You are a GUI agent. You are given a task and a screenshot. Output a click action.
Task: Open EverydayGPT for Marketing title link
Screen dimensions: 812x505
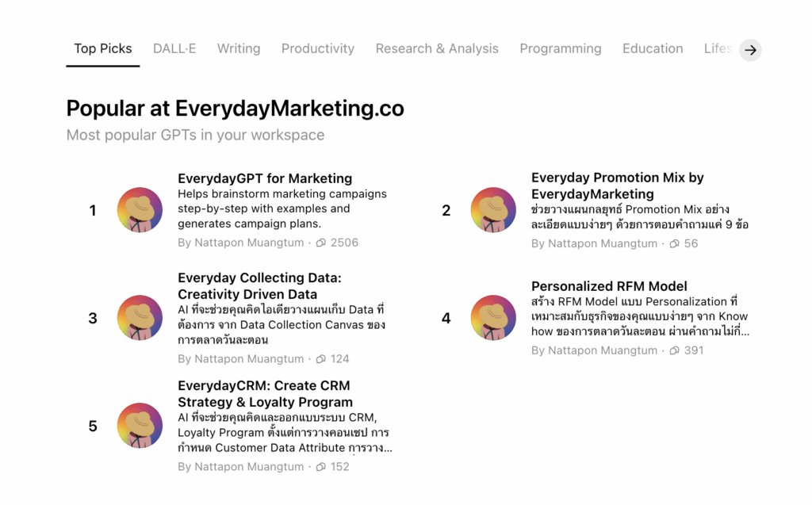click(x=265, y=178)
